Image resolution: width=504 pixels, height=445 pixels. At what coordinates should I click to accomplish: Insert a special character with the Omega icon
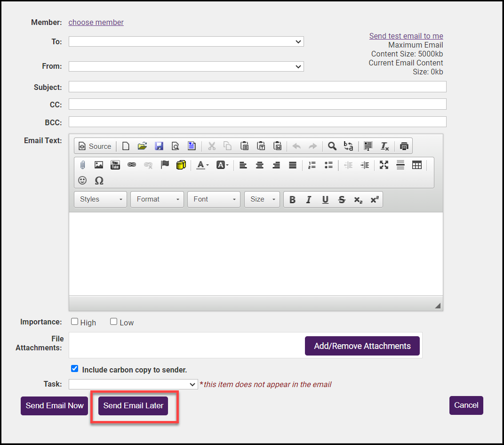99,180
